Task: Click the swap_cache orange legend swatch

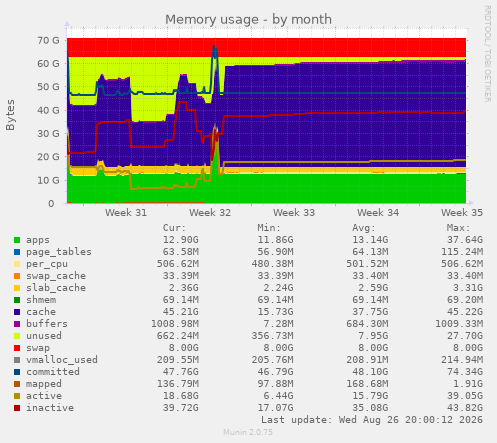Action: click(17, 276)
